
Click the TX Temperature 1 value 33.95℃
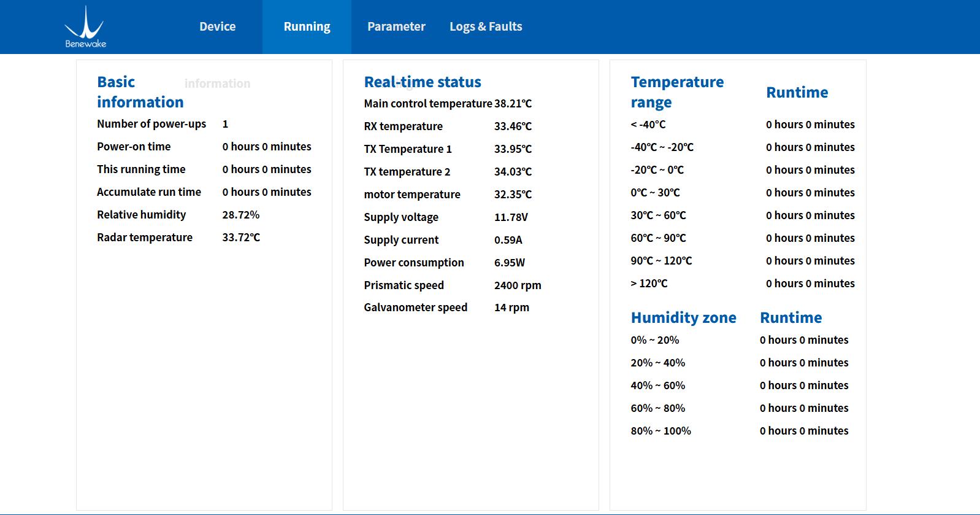[513, 149]
